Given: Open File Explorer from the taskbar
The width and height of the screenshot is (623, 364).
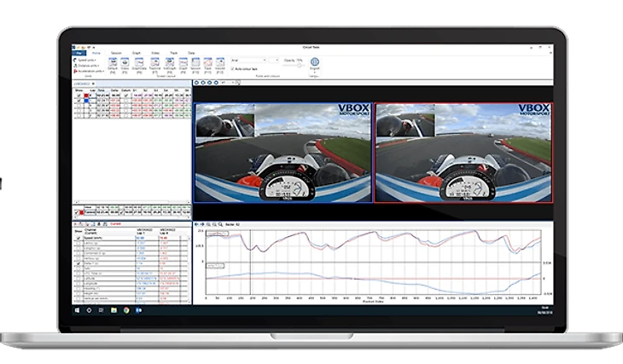Looking at the screenshot, I should [x=114, y=310].
